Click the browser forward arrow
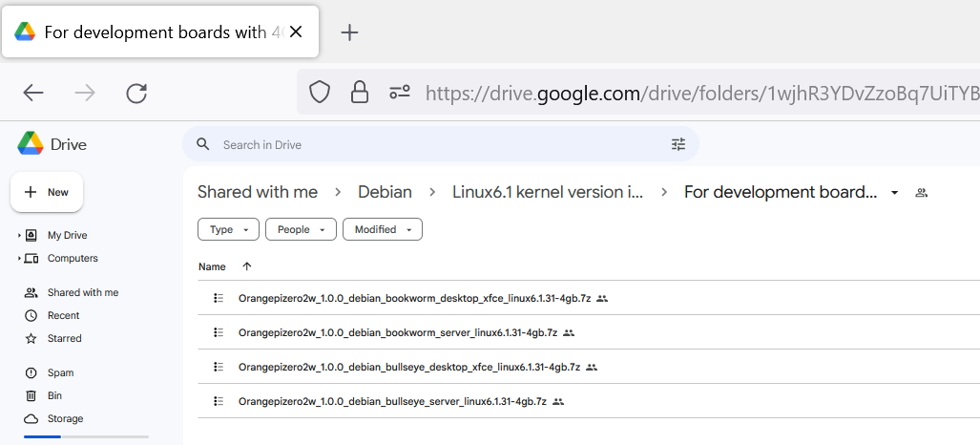Image resolution: width=980 pixels, height=445 pixels. coord(85,94)
